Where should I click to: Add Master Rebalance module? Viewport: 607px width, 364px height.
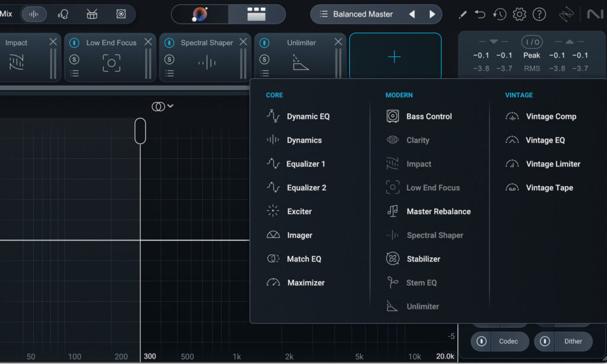[x=429, y=212]
